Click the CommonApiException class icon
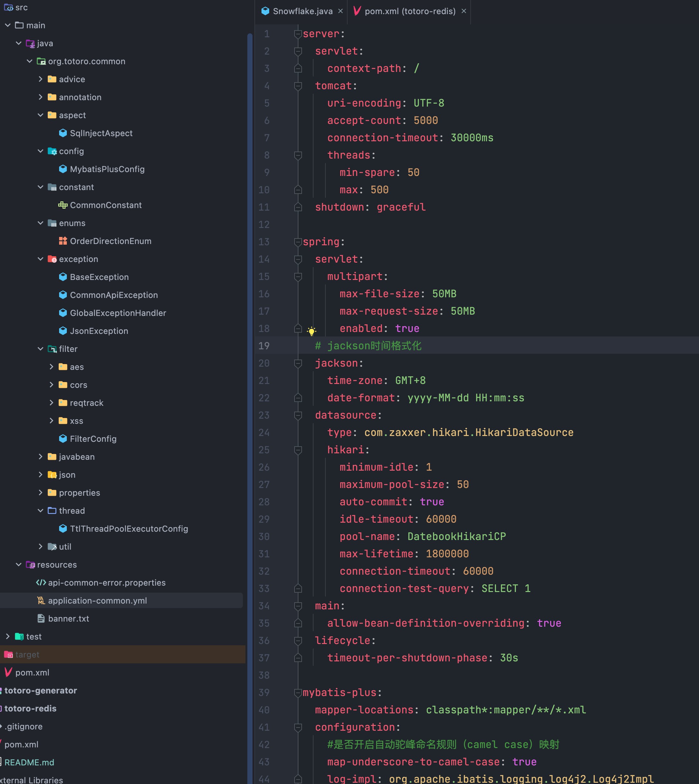The width and height of the screenshot is (699, 784). pos(63,295)
